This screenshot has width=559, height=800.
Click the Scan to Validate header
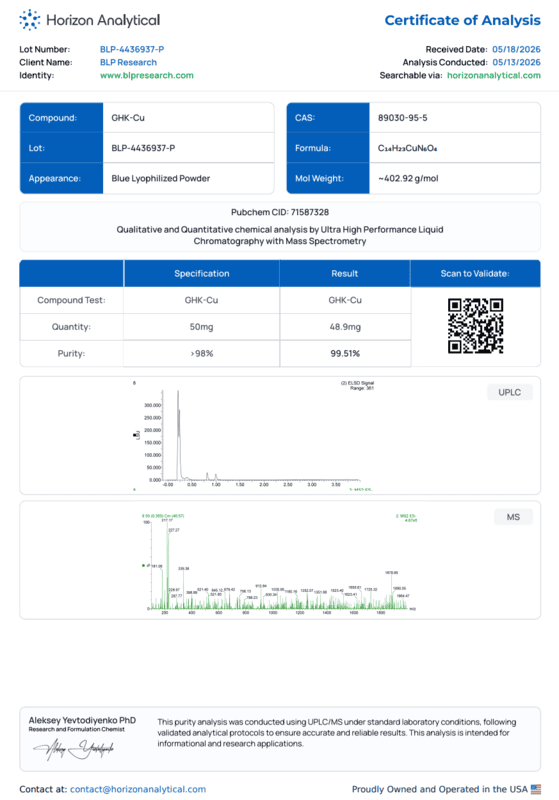tap(475, 273)
